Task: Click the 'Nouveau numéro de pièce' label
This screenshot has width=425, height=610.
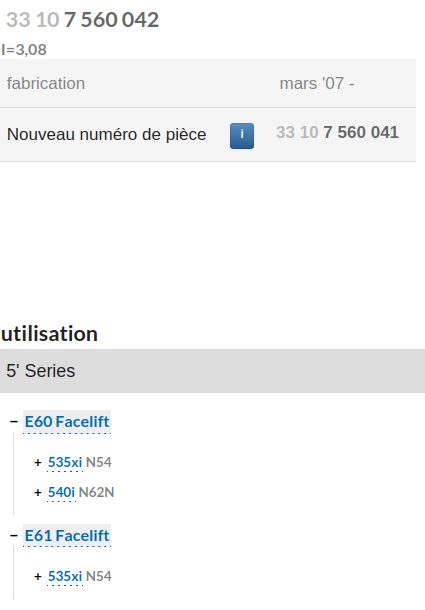Action: click(107, 135)
